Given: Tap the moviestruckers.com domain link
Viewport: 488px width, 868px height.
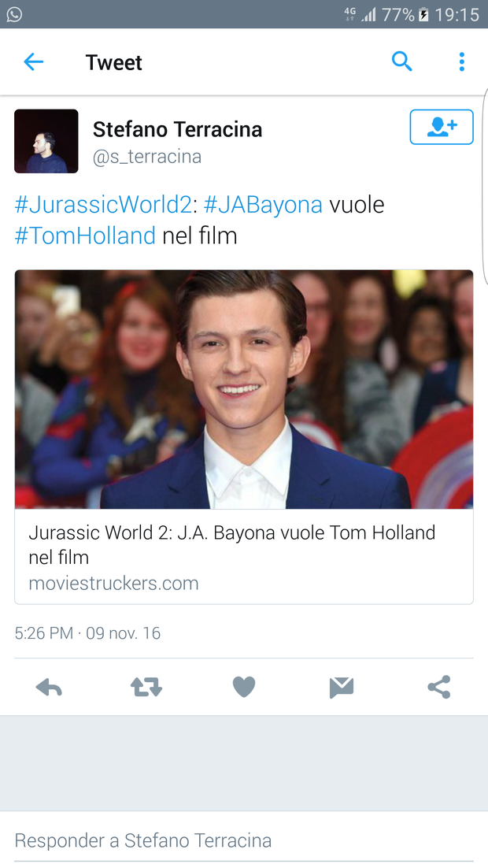Looking at the screenshot, I should pyautogui.click(x=113, y=584).
